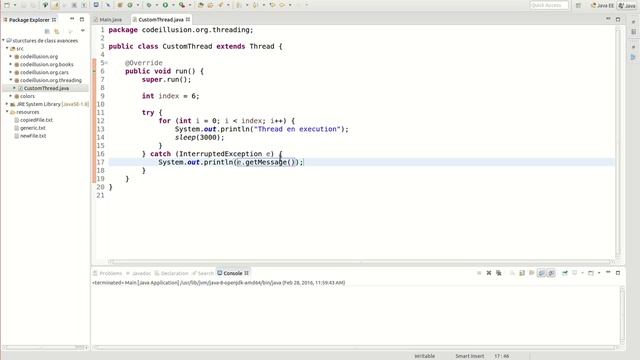640x360 pixels.
Task: Open the Display Selected Console dropdown
Action: tap(582, 273)
